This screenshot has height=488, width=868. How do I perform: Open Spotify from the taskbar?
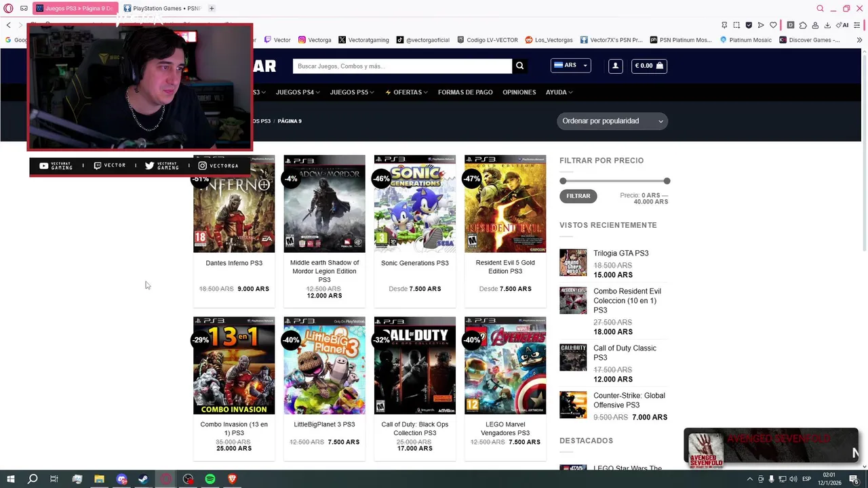tap(210, 479)
